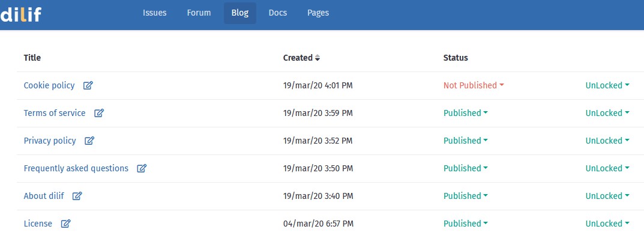The image size is (644, 244).
Task: Go to the Docs section
Action: tap(278, 13)
